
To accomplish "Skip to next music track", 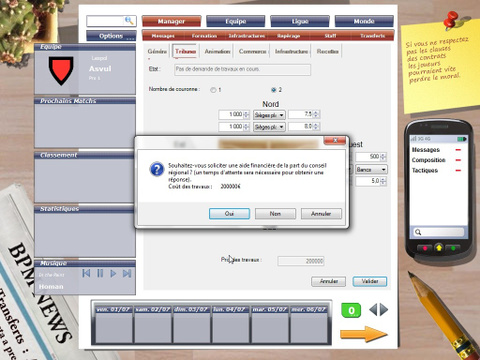I will pos(127,274).
